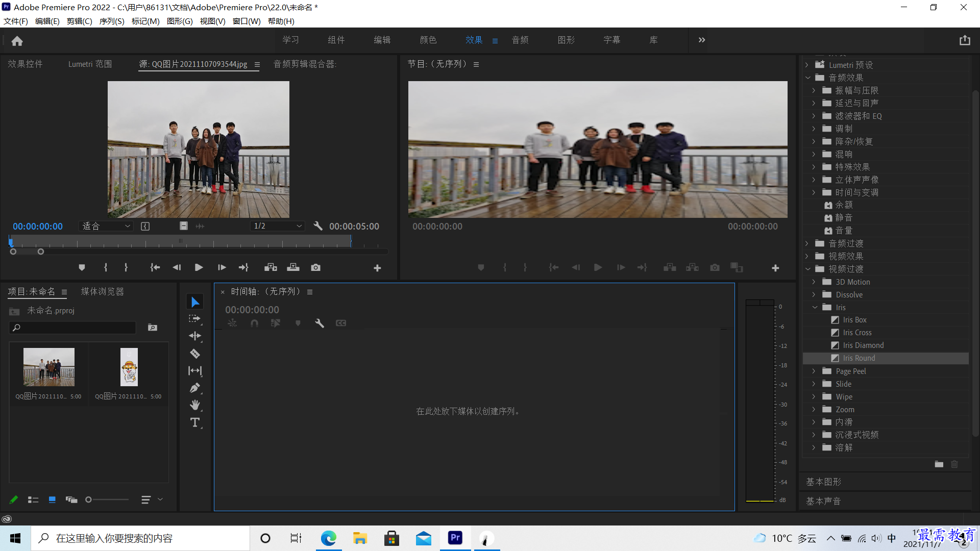Click new bin icon in Project panel
This screenshot has height=551, width=980.
click(153, 328)
